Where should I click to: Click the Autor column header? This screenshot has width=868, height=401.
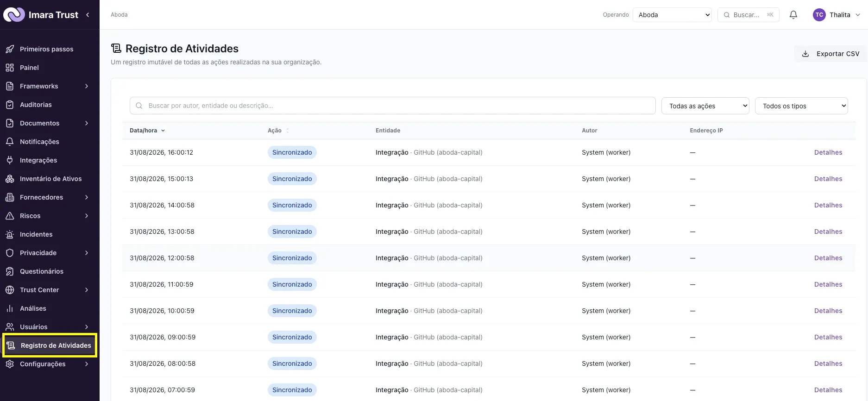pyautogui.click(x=590, y=131)
